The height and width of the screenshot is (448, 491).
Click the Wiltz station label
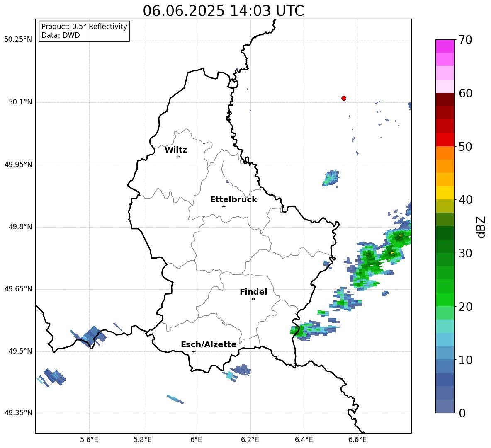coord(176,150)
